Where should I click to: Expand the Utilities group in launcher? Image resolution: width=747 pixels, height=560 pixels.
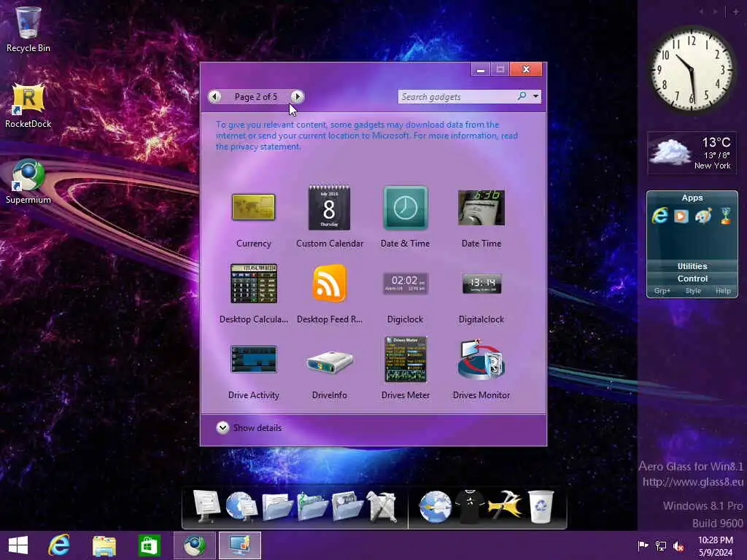pyautogui.click(x=692, y=266)
